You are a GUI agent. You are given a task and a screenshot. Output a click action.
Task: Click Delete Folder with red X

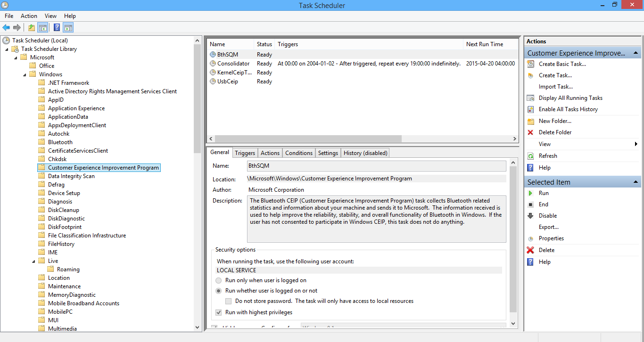click(555, 132)
